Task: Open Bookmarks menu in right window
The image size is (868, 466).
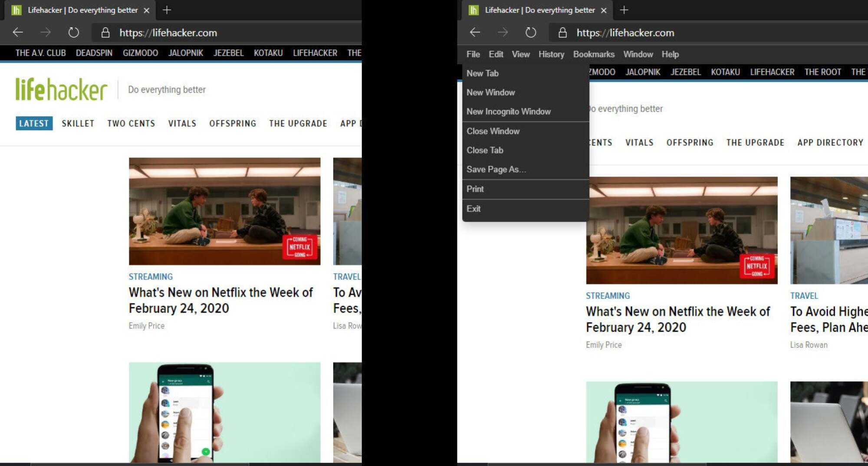Action: coord(594,54)
